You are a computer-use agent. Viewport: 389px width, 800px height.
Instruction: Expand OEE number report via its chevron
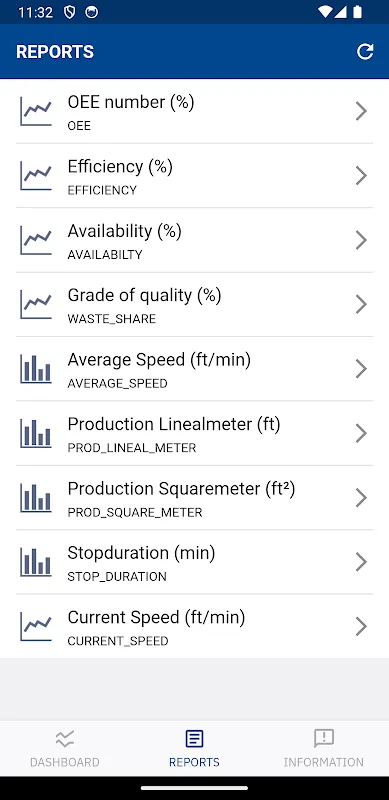pos(361,111)
